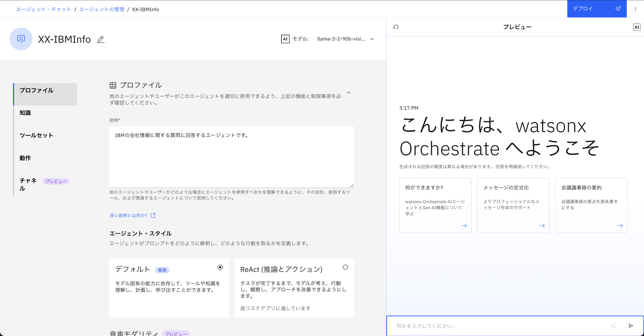Select the デフォルト agent style radio
The image size is (644, 336).
coord(220,267)
